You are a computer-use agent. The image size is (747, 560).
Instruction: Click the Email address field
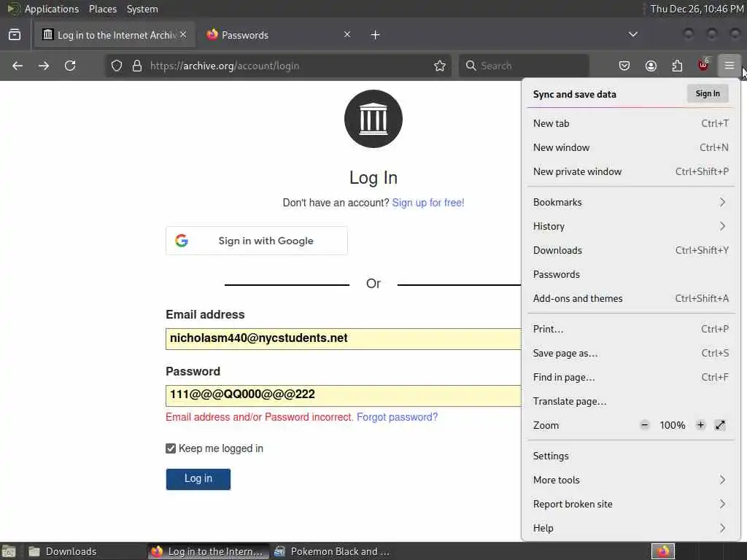pos(344,338)
